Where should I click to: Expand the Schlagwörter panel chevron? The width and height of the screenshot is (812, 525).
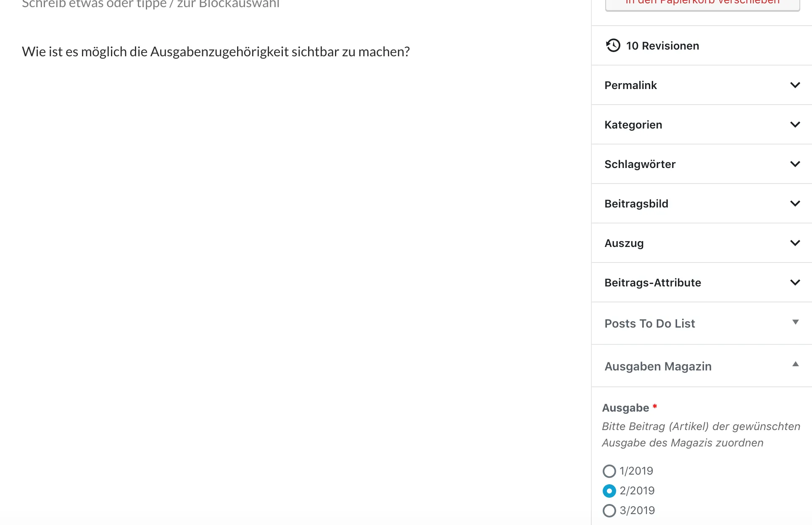pos(795,164)
